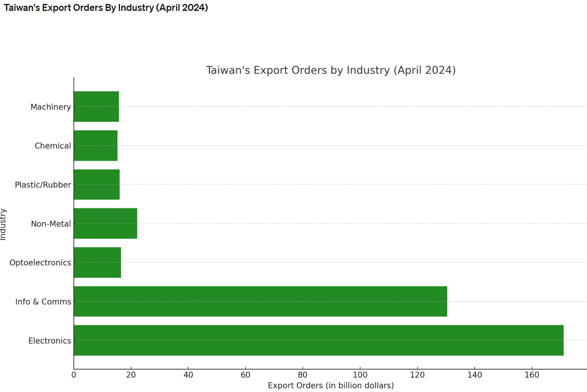This screenshot has width=587, height=392.
Task: Select the Optoelectronics bar
Action: tap(97, 262)
